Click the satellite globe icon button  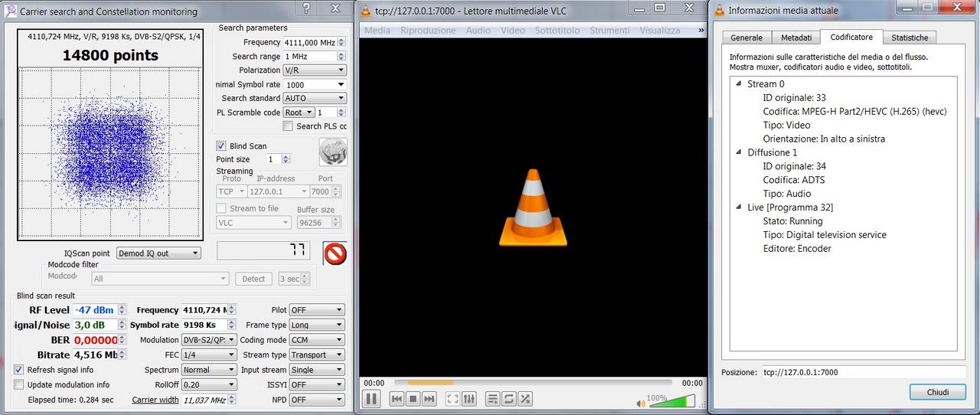tap(333, 152)
